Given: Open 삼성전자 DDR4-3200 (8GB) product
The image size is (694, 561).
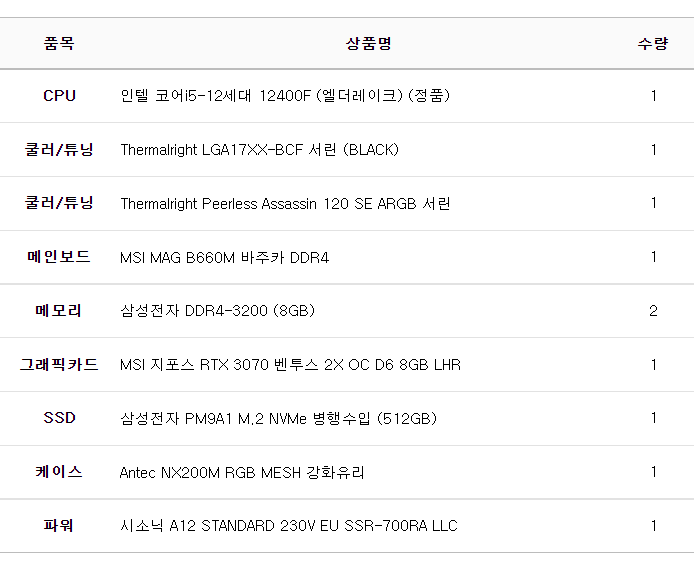Looking at the screenshot, I should coord(217,311).
